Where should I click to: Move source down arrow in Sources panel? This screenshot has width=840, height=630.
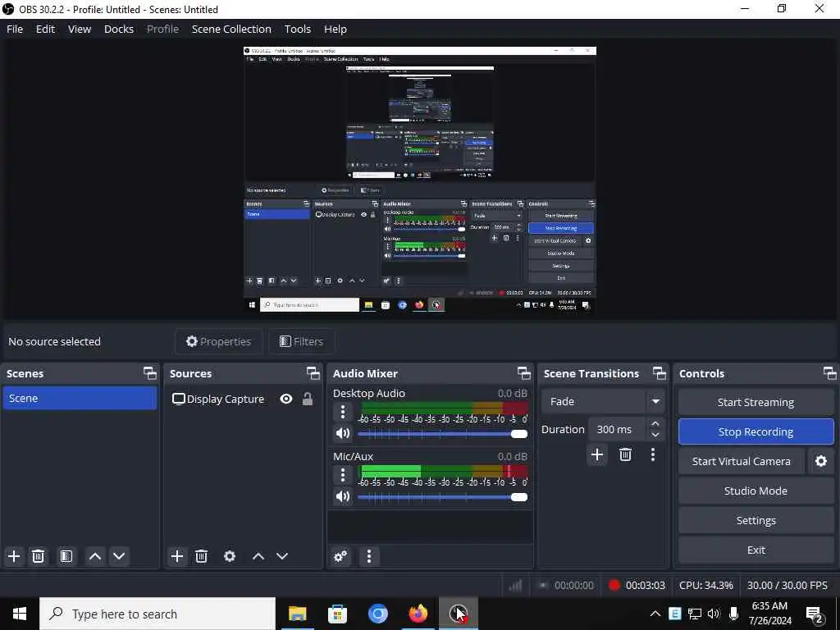click(282, 556)
